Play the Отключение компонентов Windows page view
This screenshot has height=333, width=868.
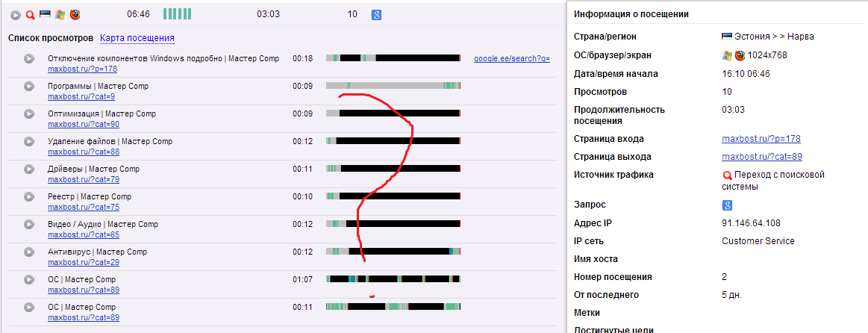tap(29, 59)
